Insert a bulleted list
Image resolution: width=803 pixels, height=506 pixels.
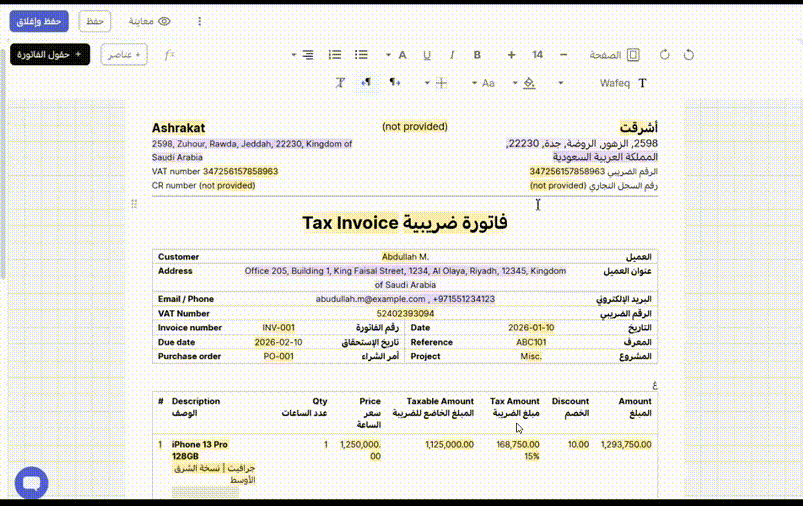coord(361,55)
